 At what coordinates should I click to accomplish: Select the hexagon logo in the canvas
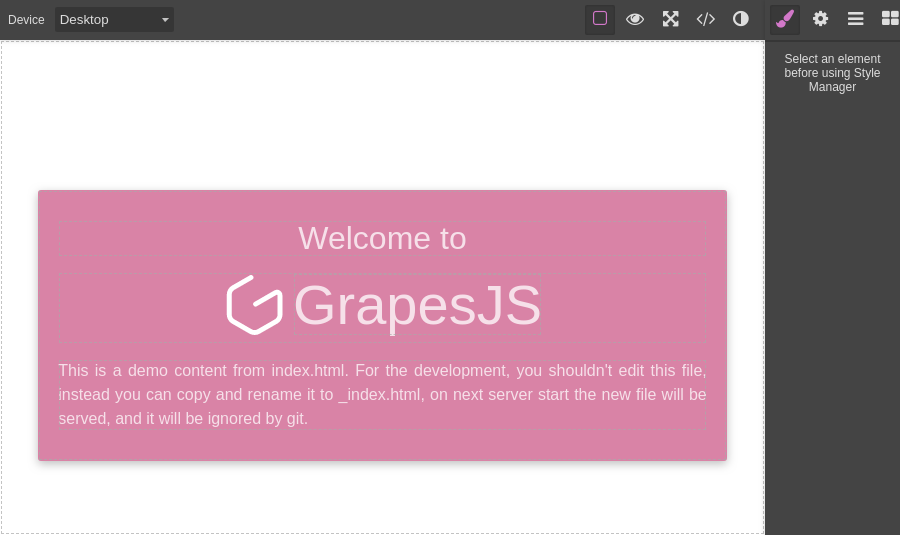coord(255,305)
